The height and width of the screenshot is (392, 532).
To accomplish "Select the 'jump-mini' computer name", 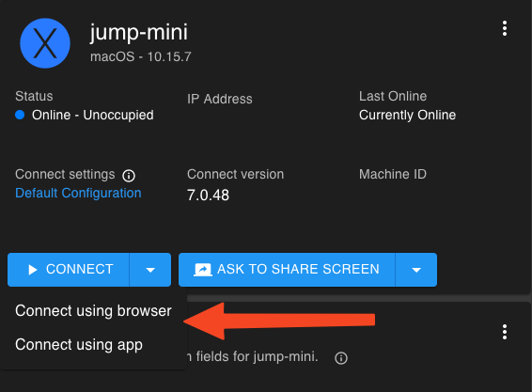I will [138, 32].
